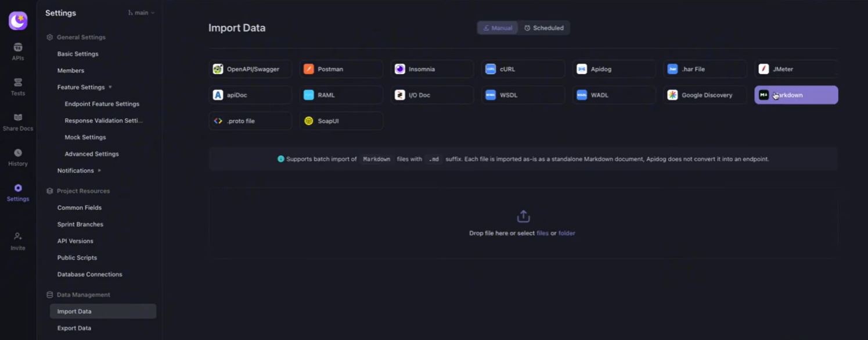Screen dimensions: 868x340
Task: Select OpenAPI/Swagger import source
Action: pyautogui.click(x=250, y=69)
